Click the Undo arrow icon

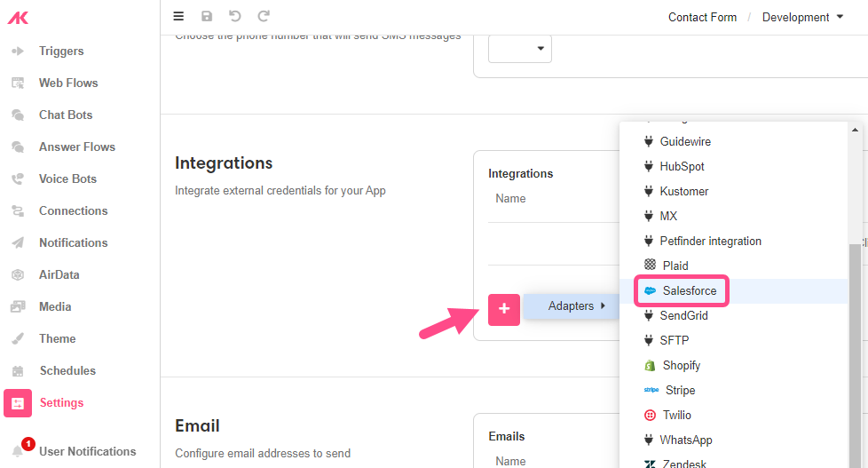tap(234, 16)
